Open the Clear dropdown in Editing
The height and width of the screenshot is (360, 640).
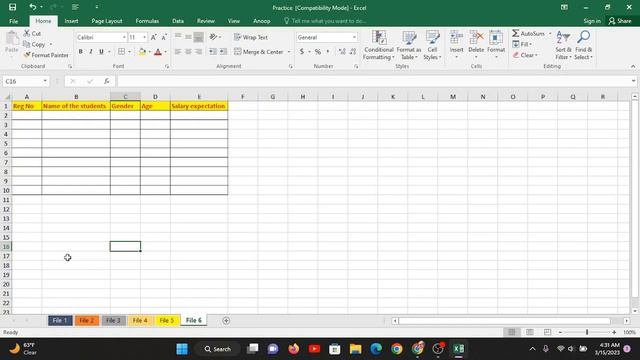click(525, 55)
